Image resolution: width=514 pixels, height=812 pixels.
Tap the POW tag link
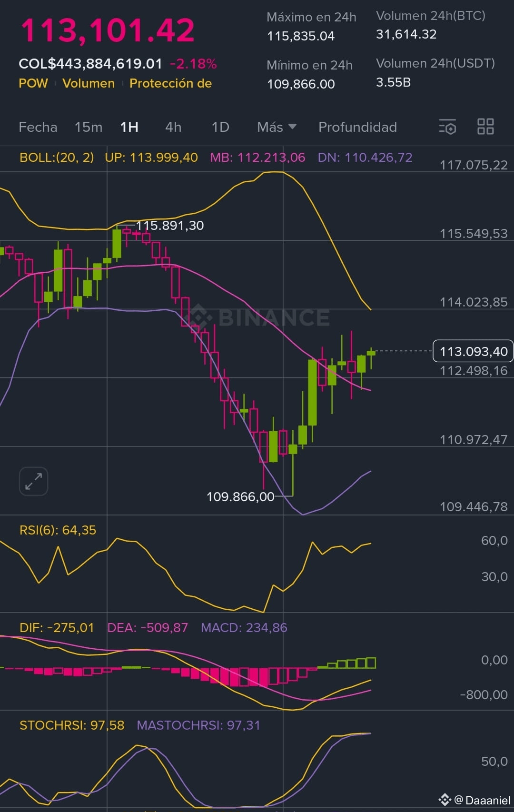point(33,83)
